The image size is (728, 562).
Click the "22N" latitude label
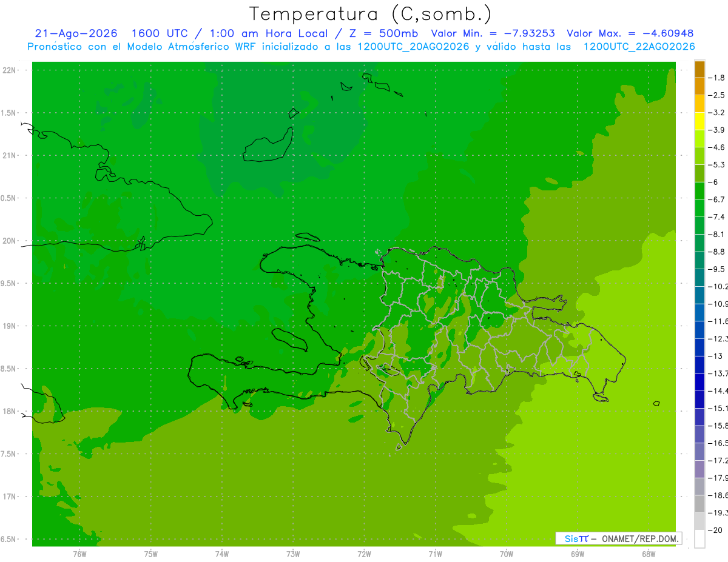(10, 70)
